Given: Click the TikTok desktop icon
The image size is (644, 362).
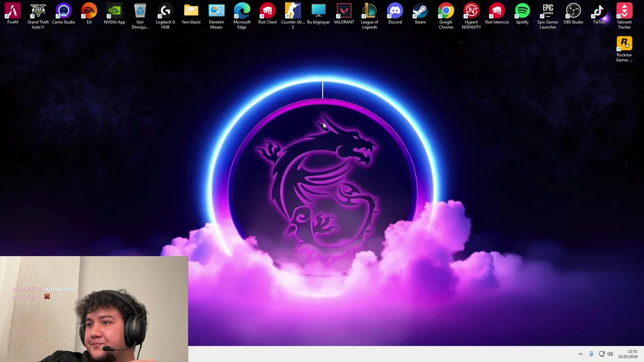Looking at the screenshot, I should 599,14.
